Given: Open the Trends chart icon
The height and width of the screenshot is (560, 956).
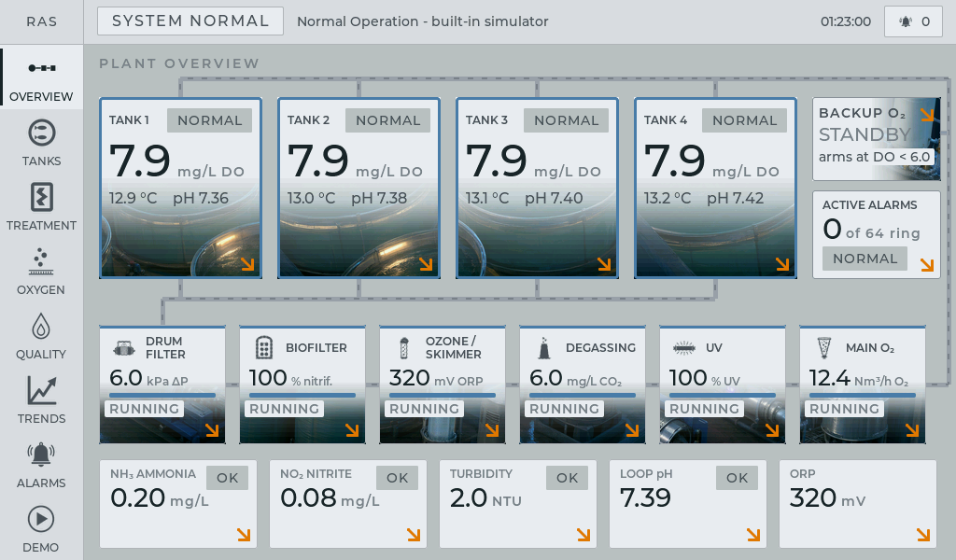Looking at the screenshot, I should (x=41, y=390).
